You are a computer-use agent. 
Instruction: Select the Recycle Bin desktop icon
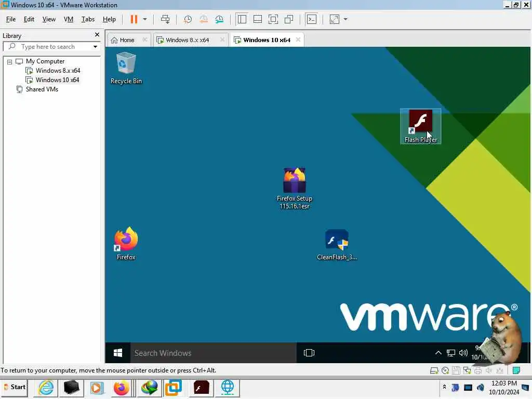pos(126,68)
